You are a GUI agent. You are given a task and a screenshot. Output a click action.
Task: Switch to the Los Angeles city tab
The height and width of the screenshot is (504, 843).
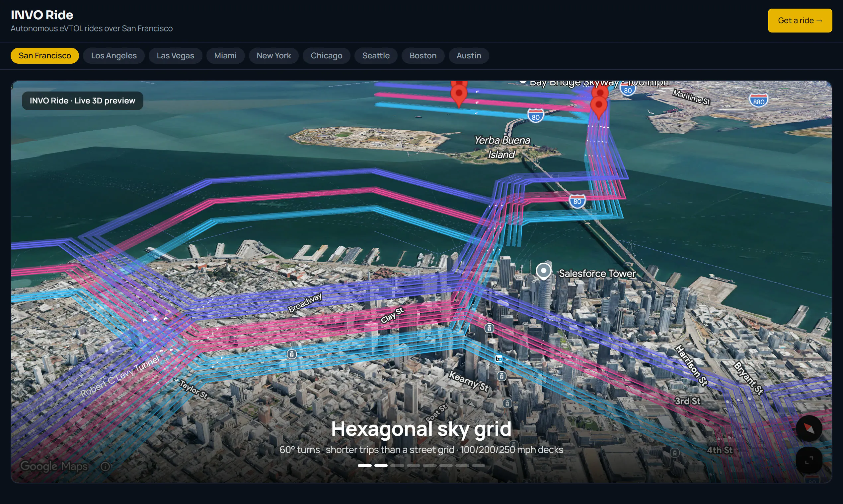[x=114, y=56]
